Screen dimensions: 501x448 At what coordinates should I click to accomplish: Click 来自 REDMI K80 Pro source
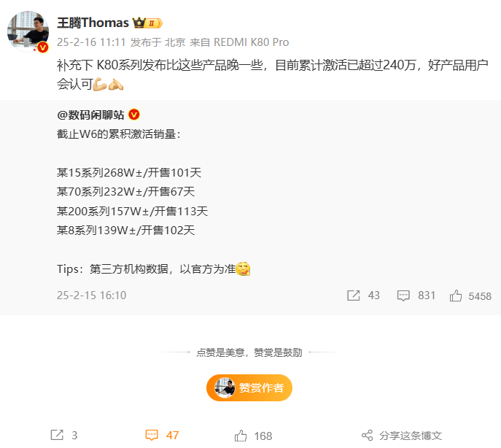[x=239, y=42]
